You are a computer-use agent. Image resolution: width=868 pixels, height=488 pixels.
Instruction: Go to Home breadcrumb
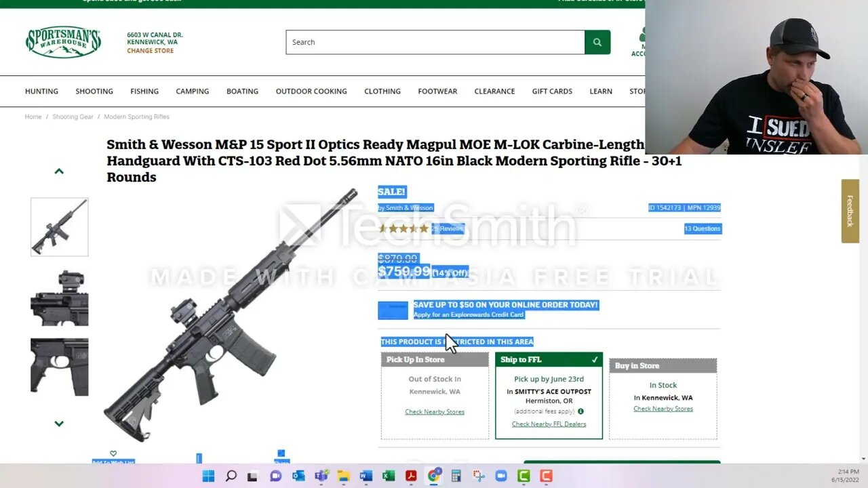click(x=33, y=117)
